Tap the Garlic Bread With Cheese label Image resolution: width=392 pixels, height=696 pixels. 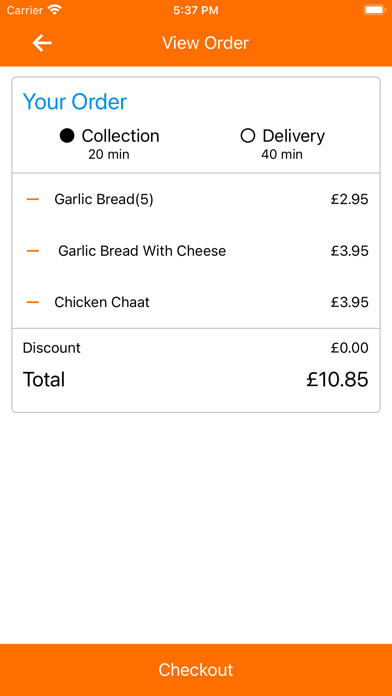[142, 251]
